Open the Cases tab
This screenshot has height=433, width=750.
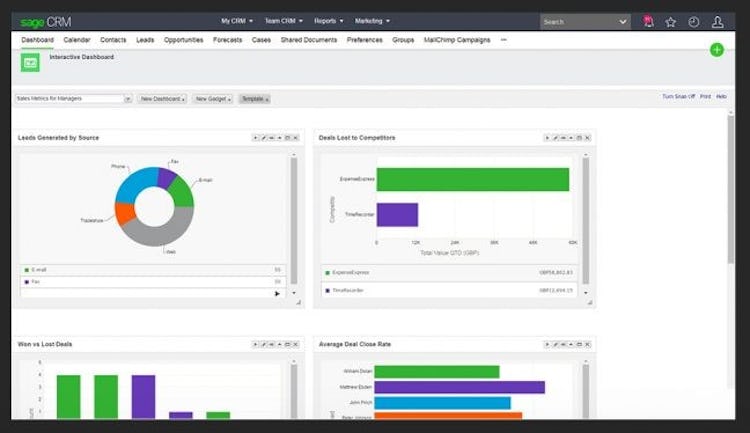tap(261, 40)
